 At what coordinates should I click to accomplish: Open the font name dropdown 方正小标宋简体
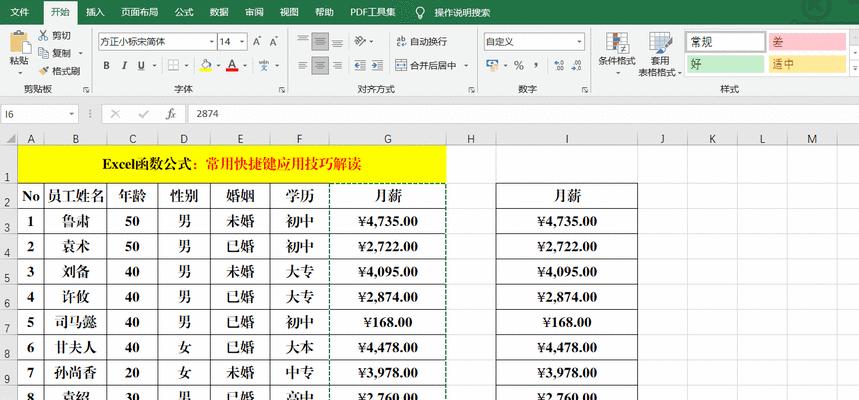click(x=212, y=42)
